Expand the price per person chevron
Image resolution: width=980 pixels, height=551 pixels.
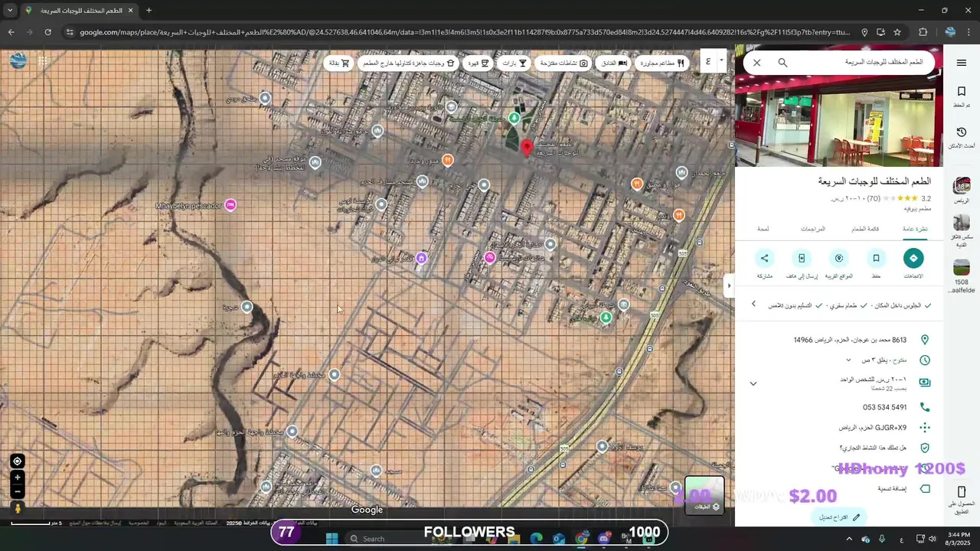[x=753, y=383]
